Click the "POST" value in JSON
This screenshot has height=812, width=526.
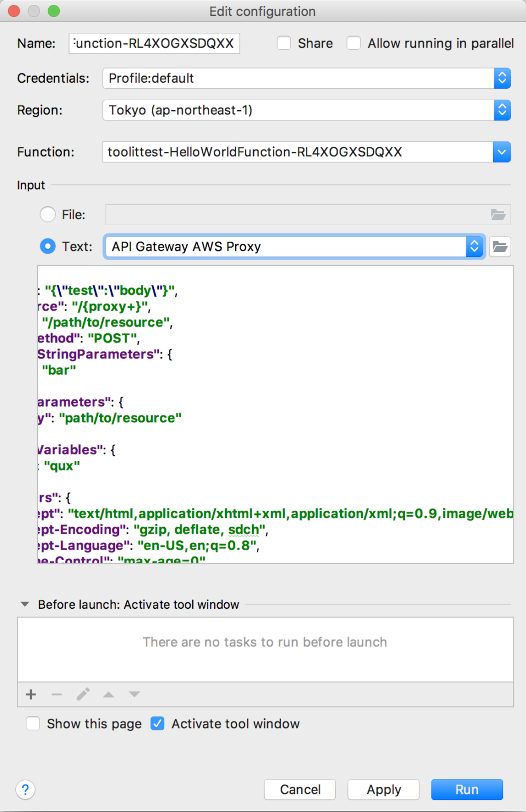pos(112,338)
